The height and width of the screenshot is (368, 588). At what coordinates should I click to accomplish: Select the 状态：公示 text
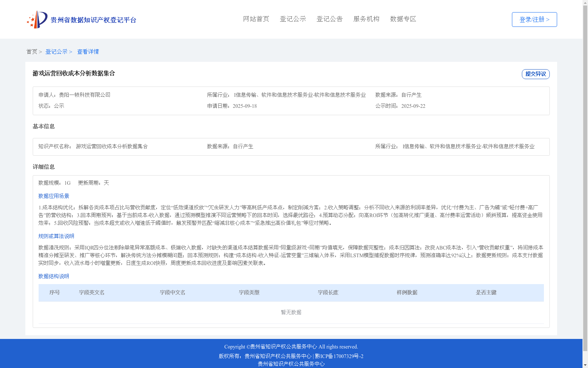[51, 106]
